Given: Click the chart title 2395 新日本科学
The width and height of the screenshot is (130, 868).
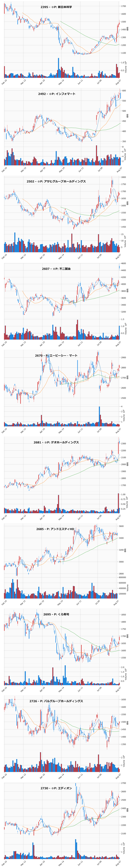Looking at the screenshot, I should click(x=56, y=7).
